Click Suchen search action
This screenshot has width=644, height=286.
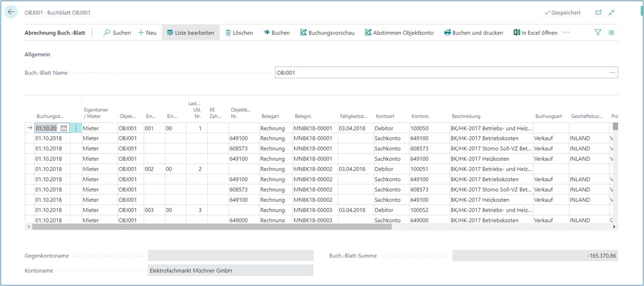click(117, 33)
